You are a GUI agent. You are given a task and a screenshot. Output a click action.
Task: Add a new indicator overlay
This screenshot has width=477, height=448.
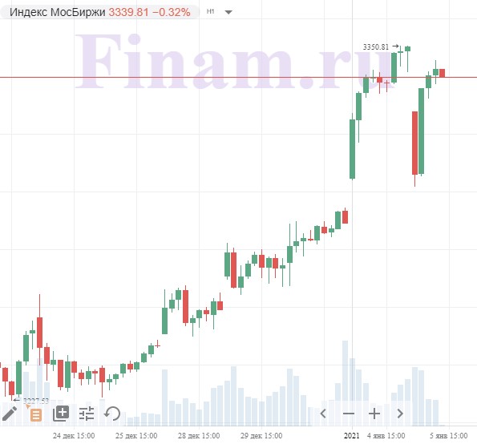pyautogui.click(x=61, y=414)
